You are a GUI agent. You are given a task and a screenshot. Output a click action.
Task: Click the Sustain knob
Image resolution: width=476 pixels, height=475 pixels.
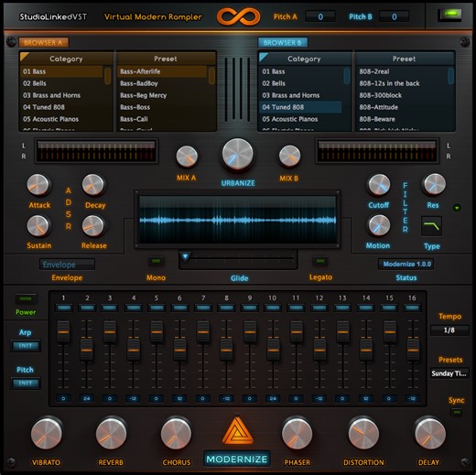coord(38,226)
